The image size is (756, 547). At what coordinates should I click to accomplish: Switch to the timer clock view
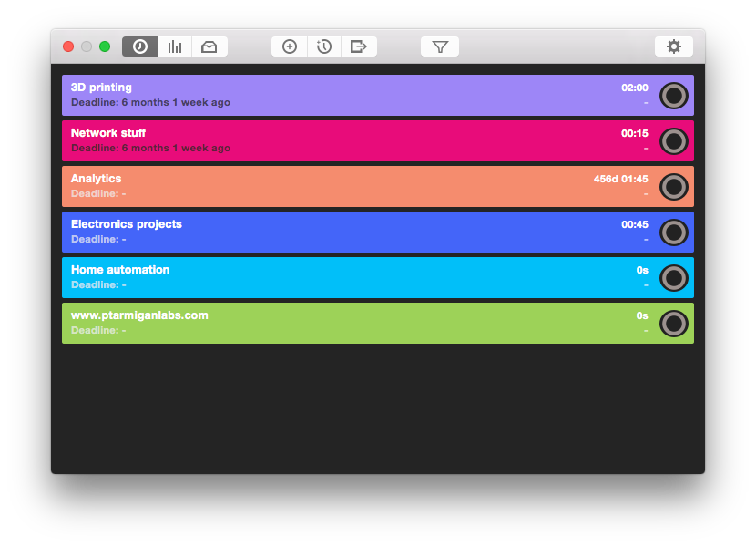tap(140, 46)
